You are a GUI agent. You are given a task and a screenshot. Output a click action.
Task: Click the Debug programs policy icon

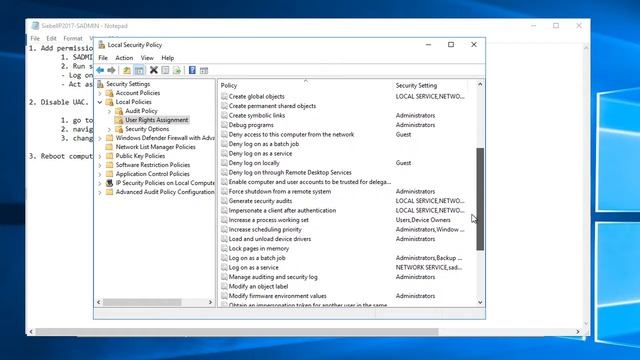[224, 125]
